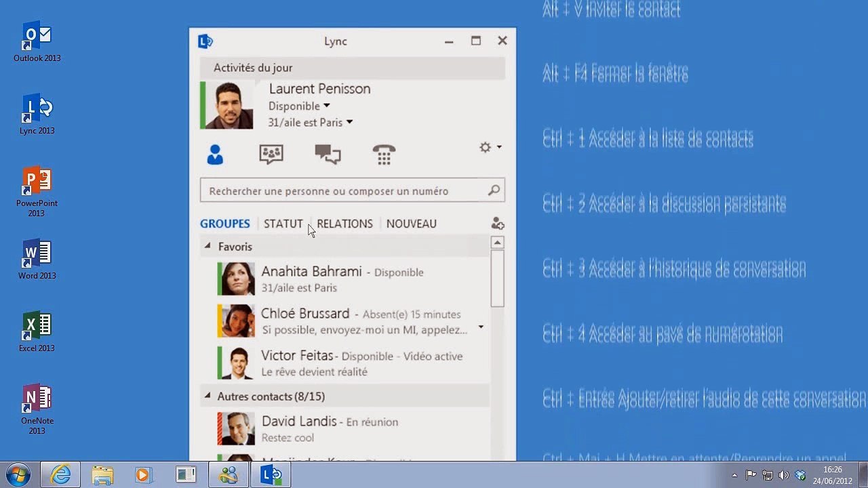Click into the search person or number field
The image size is (868, 488).
point(353,191)
